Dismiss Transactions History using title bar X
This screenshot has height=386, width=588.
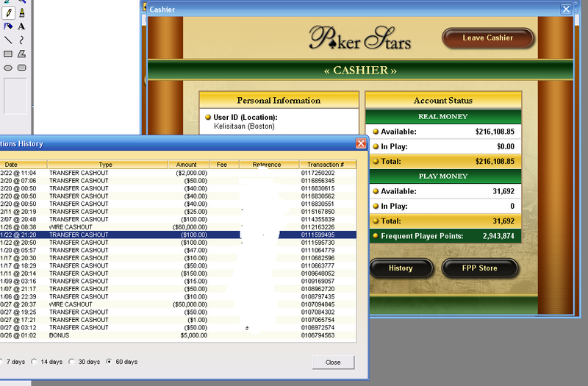tap(361, 143)
